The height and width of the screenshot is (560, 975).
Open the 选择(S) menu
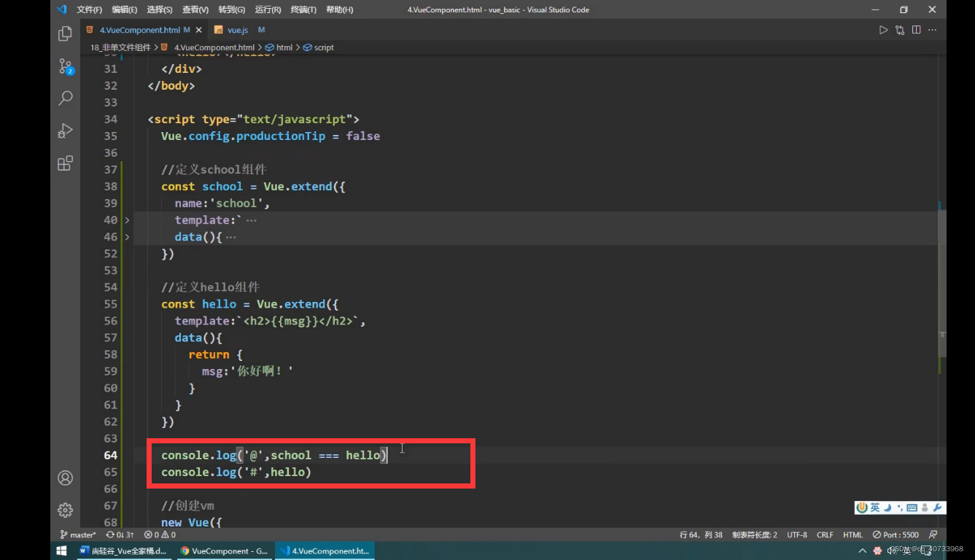click(159, 9)
